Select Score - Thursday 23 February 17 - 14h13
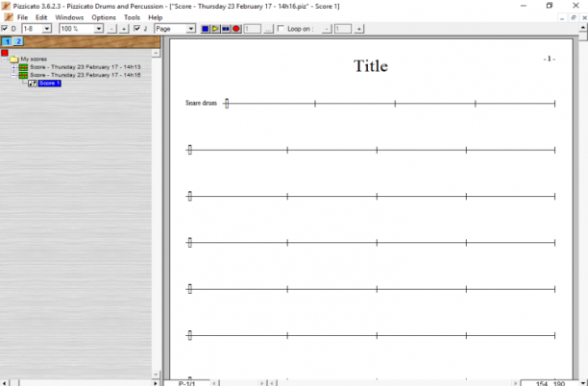The image size is (588, 386). pyautogui.click(x=86, y=67)
